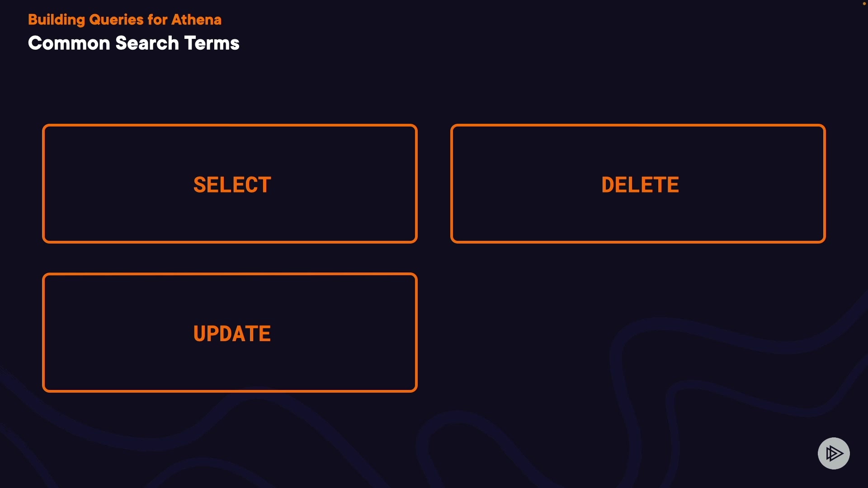
Task: Click the orange UPDATE label text
Action: 232,334
